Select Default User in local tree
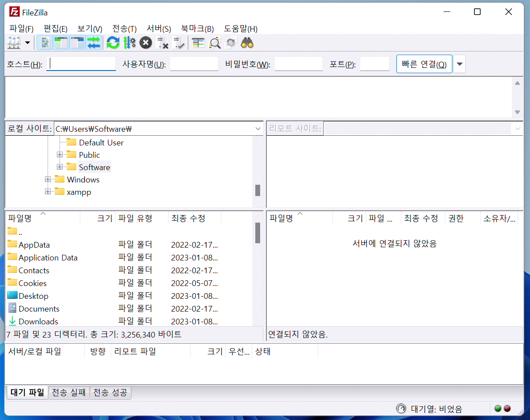The width and height of the screenshot is (530, 420). point(101,142)
